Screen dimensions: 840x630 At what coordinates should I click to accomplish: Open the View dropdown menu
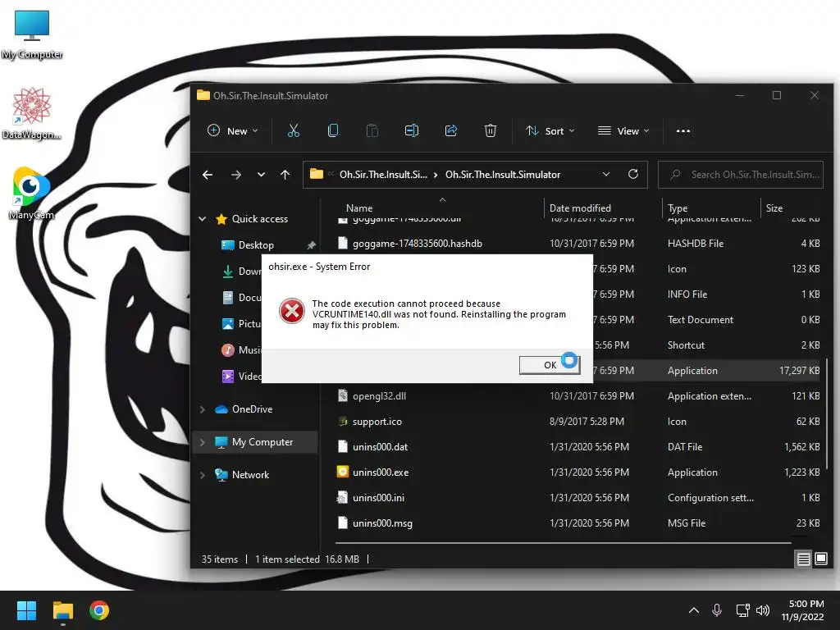[623, 130]
